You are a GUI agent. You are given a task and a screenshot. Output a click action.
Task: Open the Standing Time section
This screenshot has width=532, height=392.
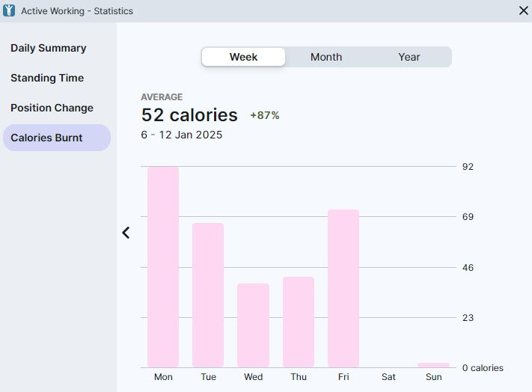click(47, 78)
